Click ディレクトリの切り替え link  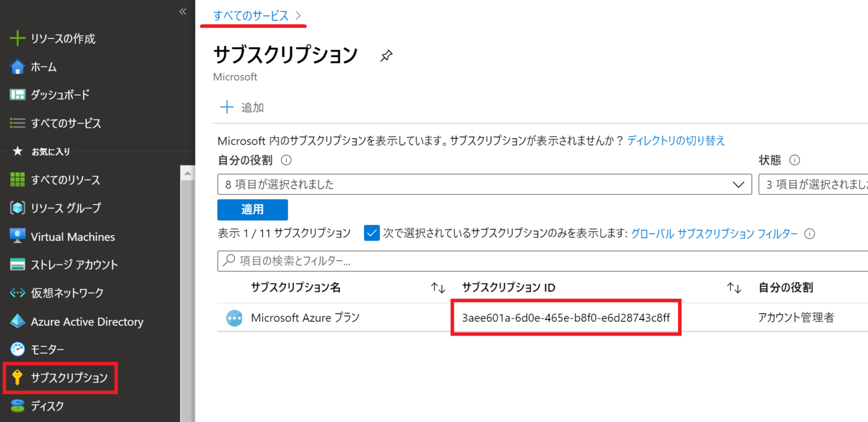(x=676, y=141)
